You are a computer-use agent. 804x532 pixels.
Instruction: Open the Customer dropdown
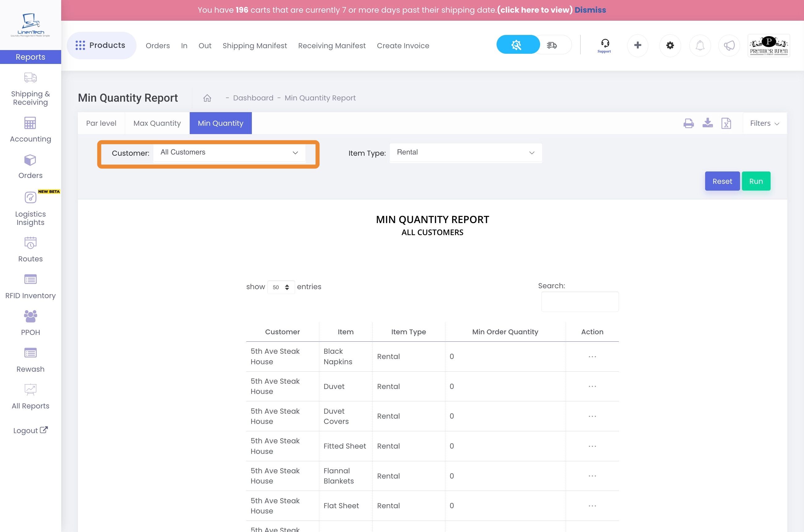click(x=229, y=153)
